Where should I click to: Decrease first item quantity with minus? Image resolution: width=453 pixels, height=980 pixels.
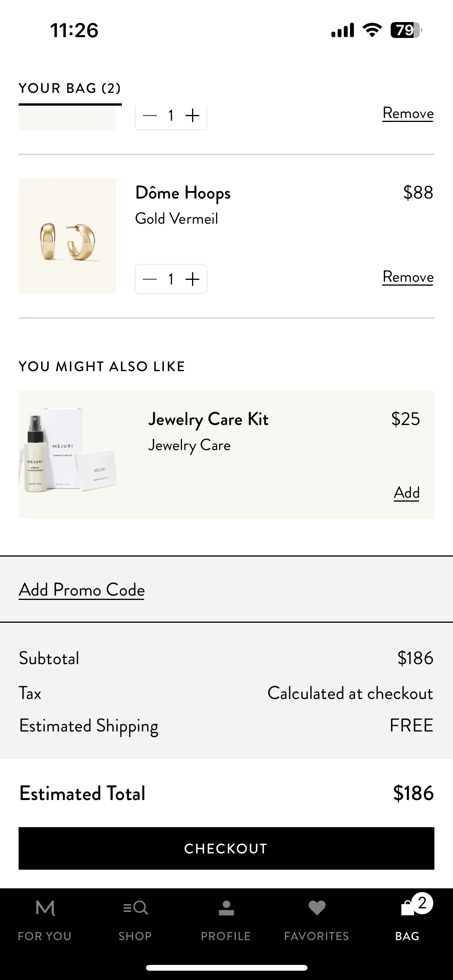pyautogui.click(x=150, y=115)
